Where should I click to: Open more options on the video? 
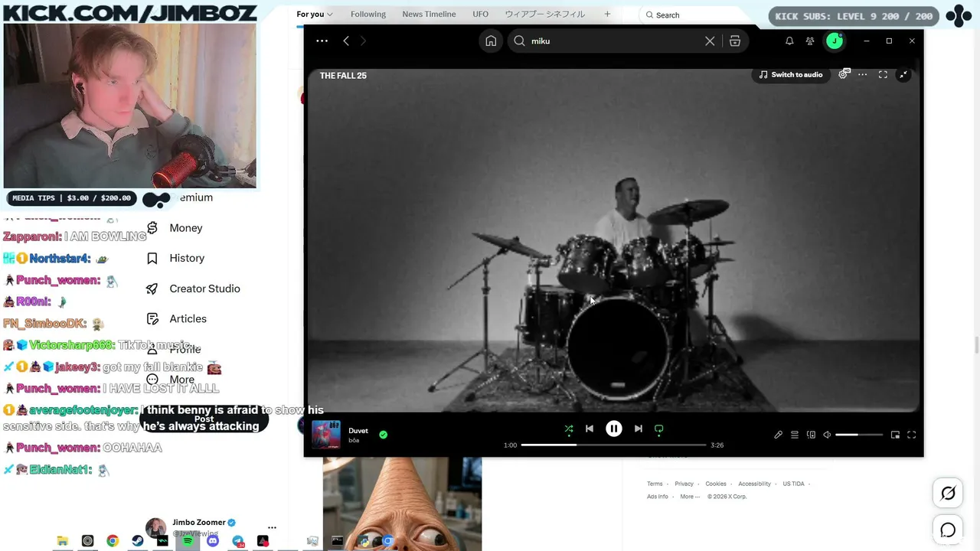coord(863,74)
